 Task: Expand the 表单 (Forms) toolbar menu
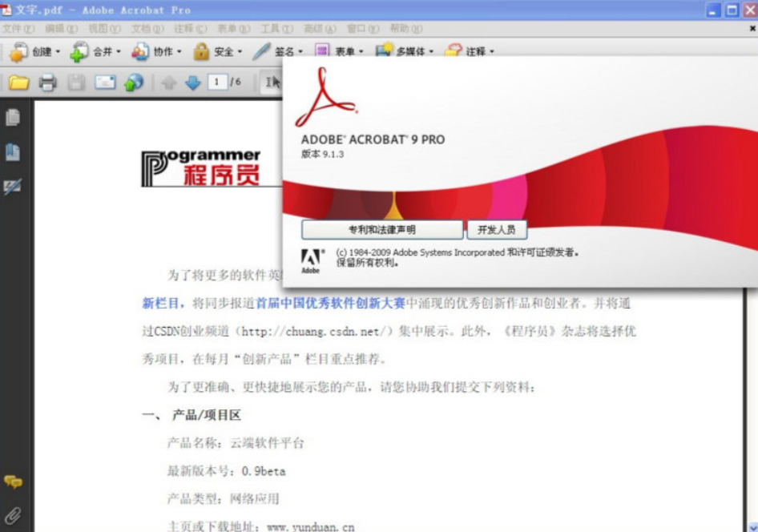tap(339, 51)
